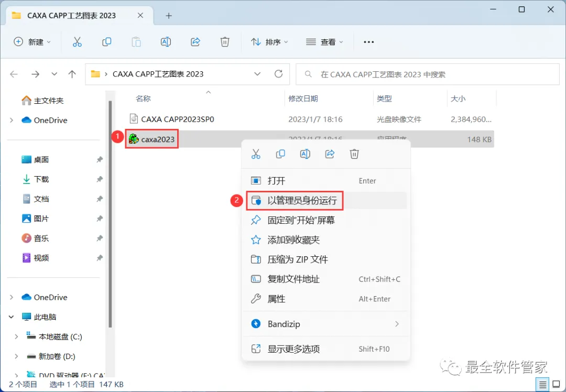Open 桌面 in the sidebar
Image resolution: width=566 pixels, height=392 pixels.
point(36,159)
